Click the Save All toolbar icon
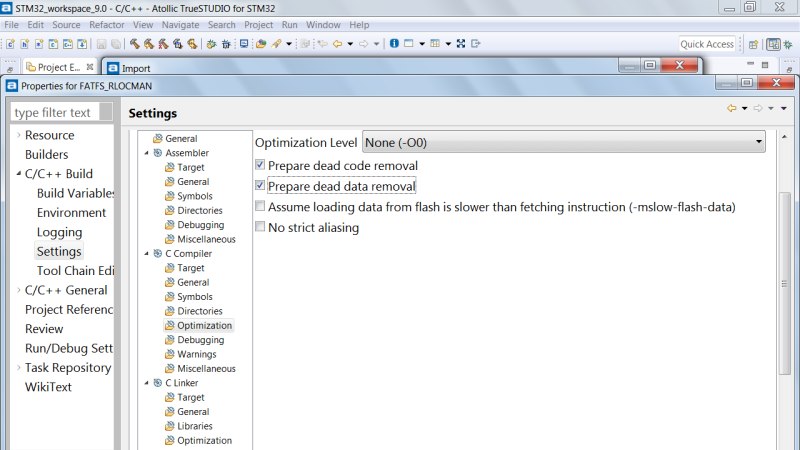Viewport: 800px width, 450px height. tap(116, 44)
